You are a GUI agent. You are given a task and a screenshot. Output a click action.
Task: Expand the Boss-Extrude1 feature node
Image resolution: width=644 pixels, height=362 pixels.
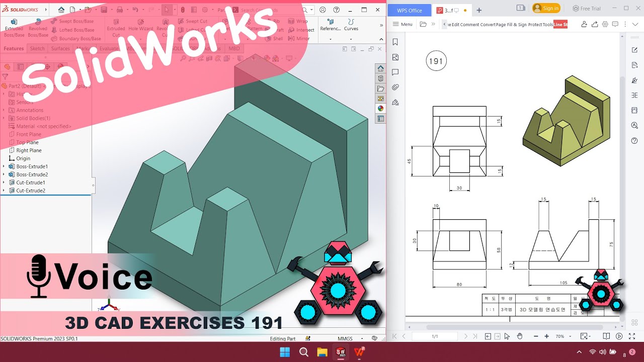[x=4, y=166]
